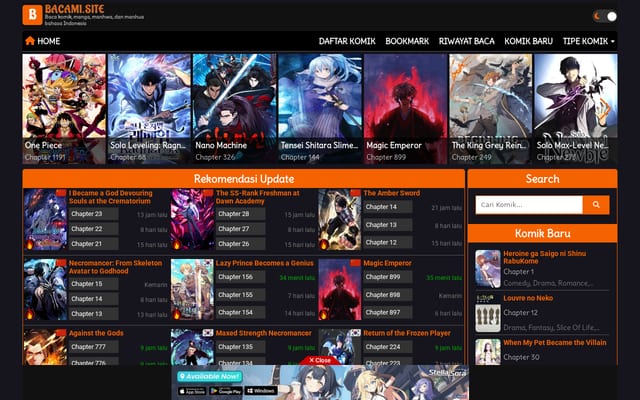Open the Nano Machine cover
The width and height of the screenshot is (640, 400).
[x=234, y=109]
